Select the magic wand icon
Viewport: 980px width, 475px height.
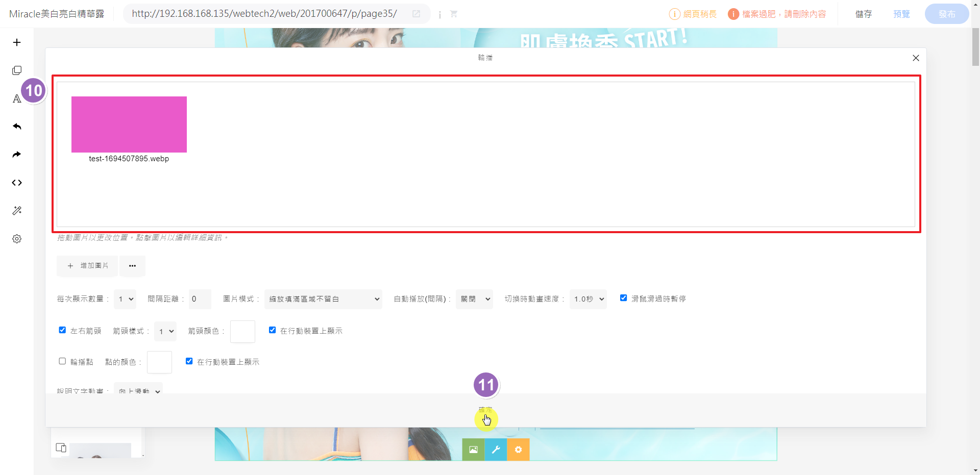17,211
